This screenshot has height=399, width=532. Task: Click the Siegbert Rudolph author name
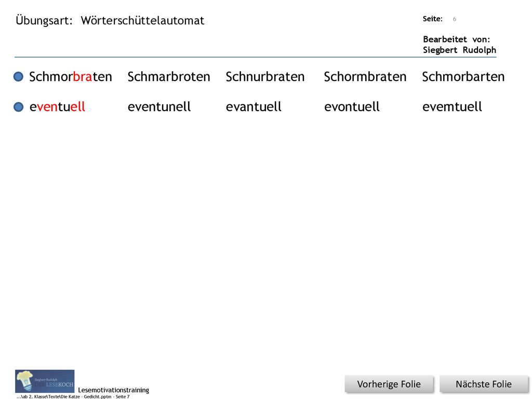tap(459, 50)
